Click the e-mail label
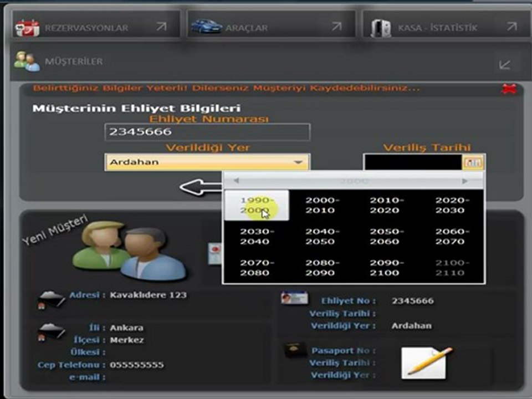The width and height of the screenshot is (532, 399). 87,377
